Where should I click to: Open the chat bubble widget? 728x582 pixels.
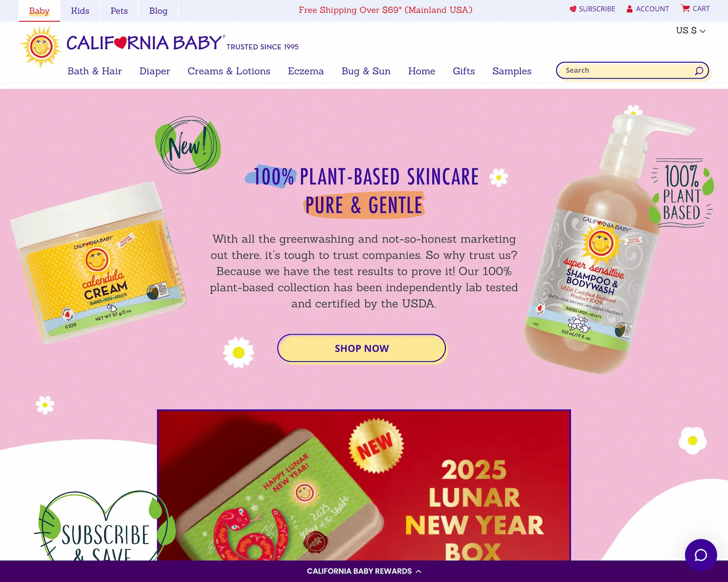[x=701, y=555]
